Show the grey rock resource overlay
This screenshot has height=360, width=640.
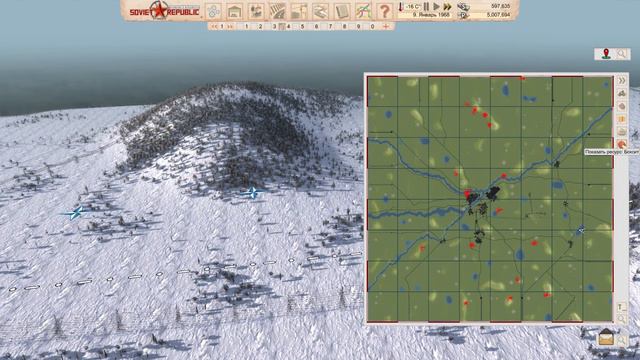point(621,106)
